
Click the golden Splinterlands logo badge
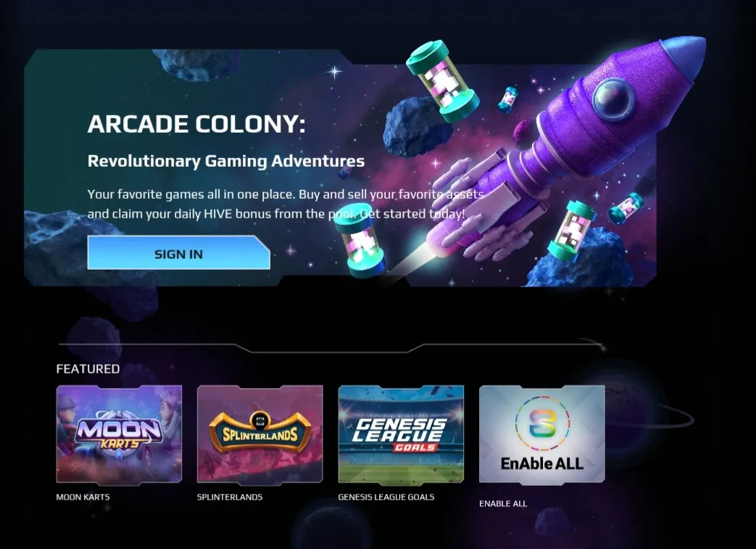coord(260,432)
